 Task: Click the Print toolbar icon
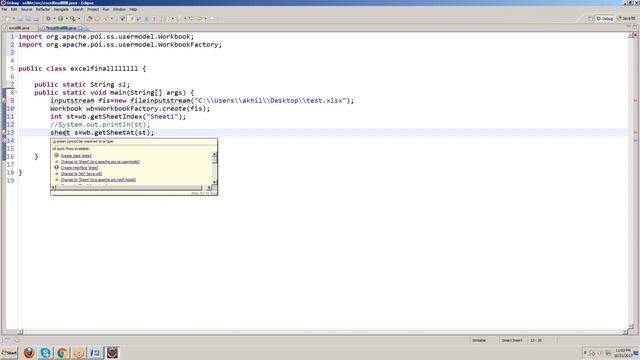click(36, 18)
